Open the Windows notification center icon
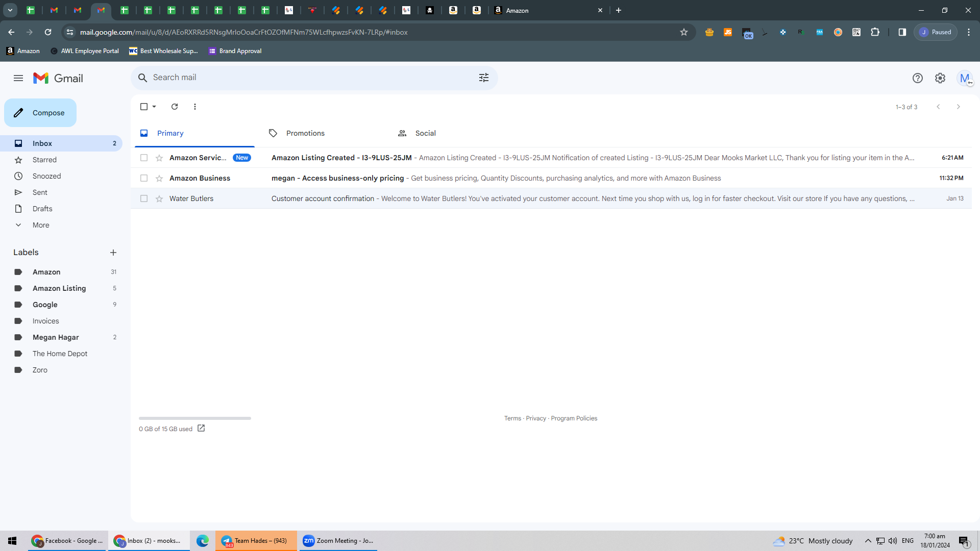980x551 pixels. click(964, 541)
